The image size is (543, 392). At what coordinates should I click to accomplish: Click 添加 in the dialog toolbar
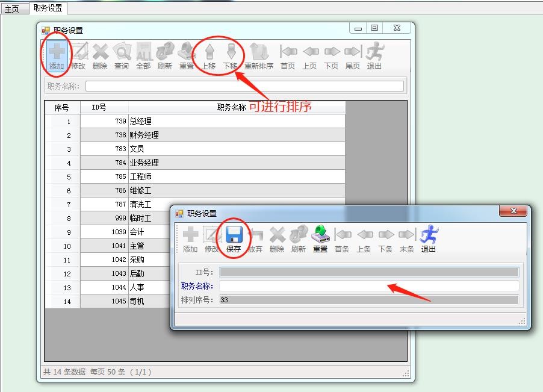[x=190, y=239]
